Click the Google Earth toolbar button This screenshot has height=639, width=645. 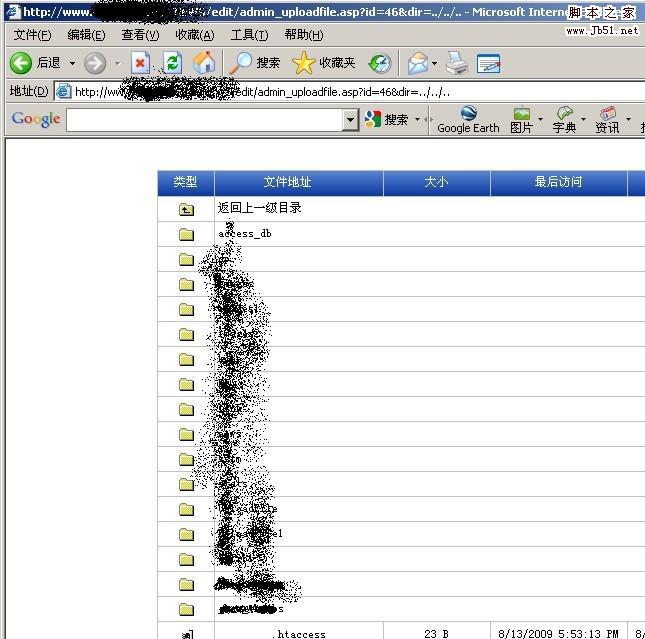468,120
